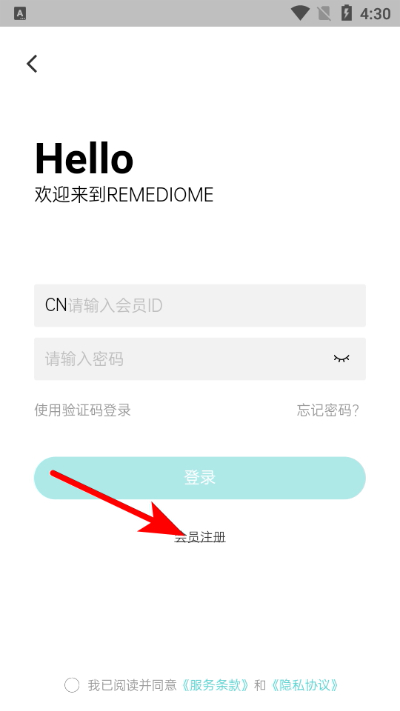The image size is (400, 711).
Task: Focus the 请输入会员ID input field
Action: click(x=200, y=306)
